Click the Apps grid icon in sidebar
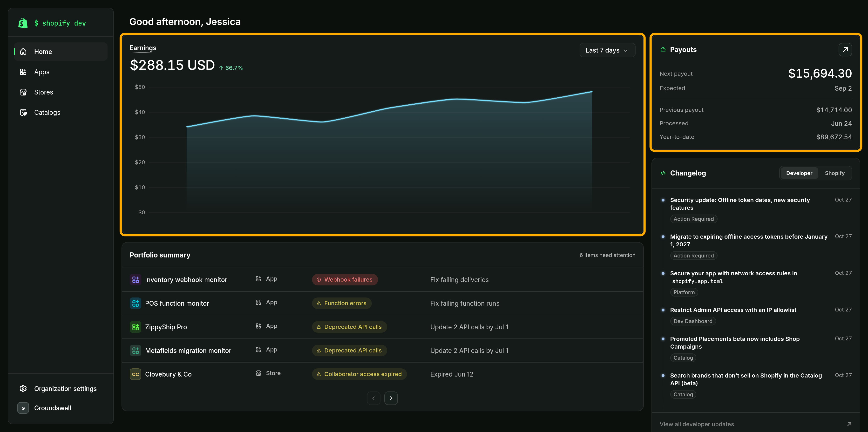The width and height of the screenshot is (868, 432). pos(23,72)
